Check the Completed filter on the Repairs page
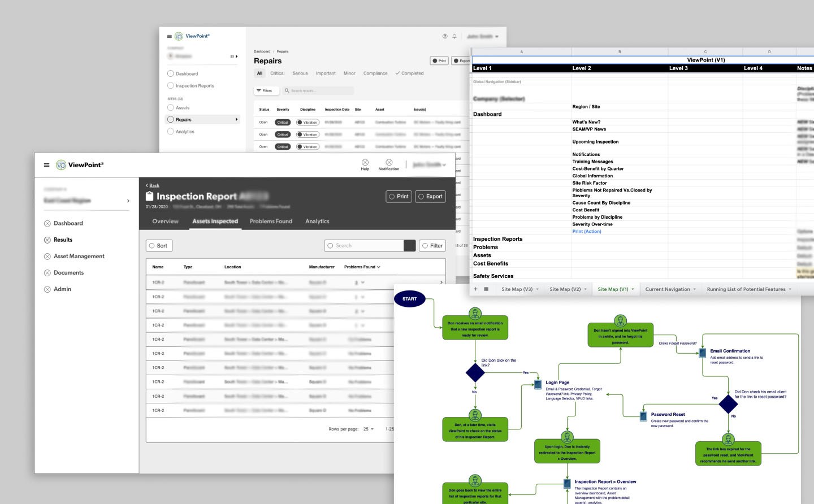 [x=409, y=73]
